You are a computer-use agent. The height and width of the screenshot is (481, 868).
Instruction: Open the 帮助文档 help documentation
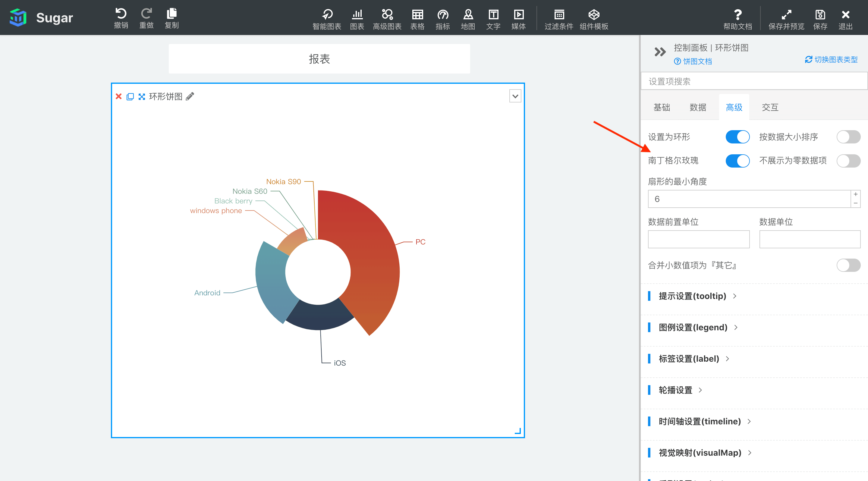[x=738, y=19]
